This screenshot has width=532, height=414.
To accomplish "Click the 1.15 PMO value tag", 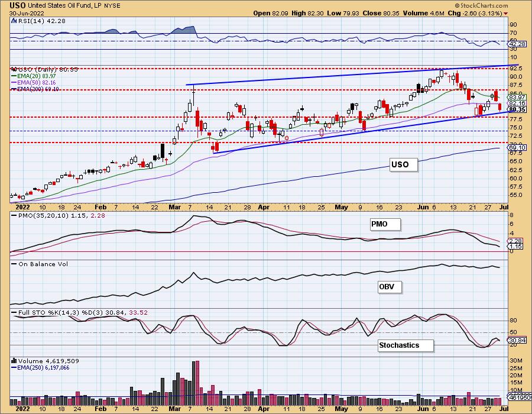I will click(515, 246).
